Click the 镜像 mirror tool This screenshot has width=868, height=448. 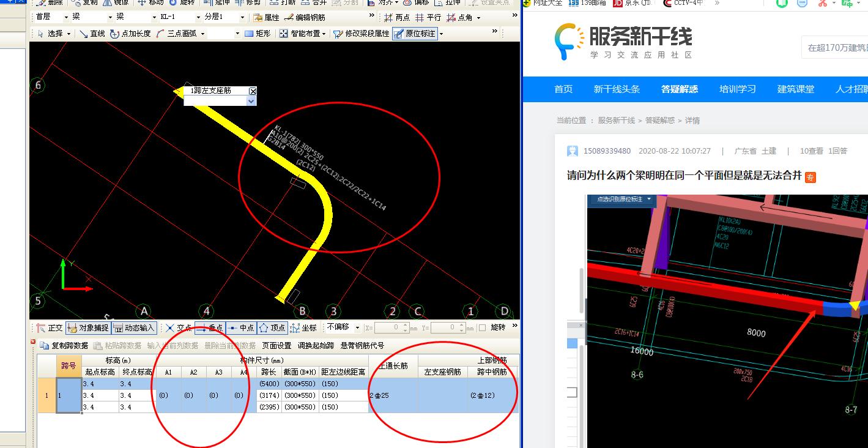(116, 3)
